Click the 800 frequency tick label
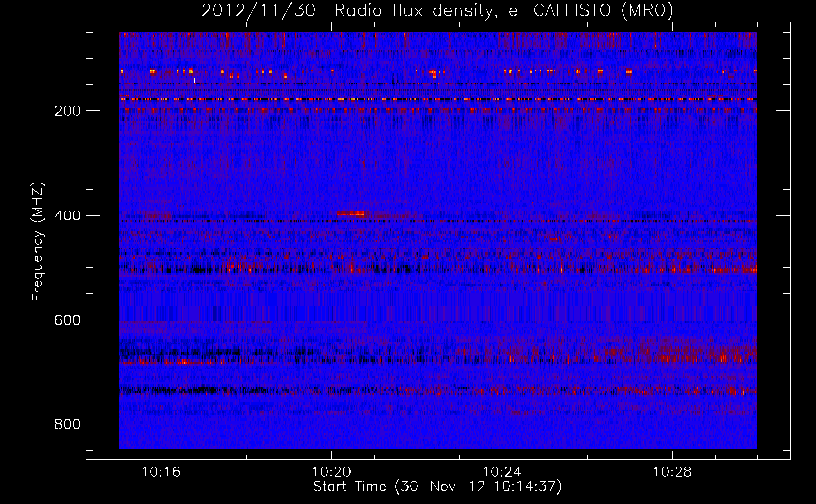This screenshot has width=816, height=504. point(67,425)
